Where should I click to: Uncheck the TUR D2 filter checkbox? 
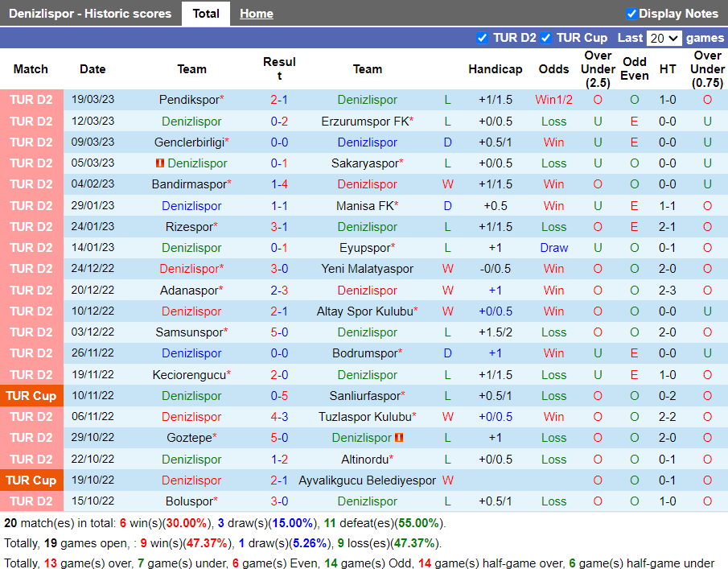click(x=483, y=38)
